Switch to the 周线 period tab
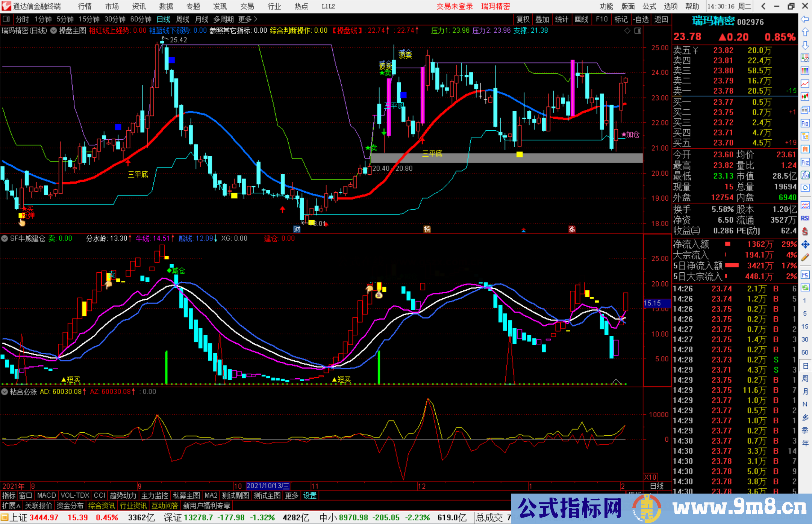This screenshot has height=524, width=812. pos(183,19)
